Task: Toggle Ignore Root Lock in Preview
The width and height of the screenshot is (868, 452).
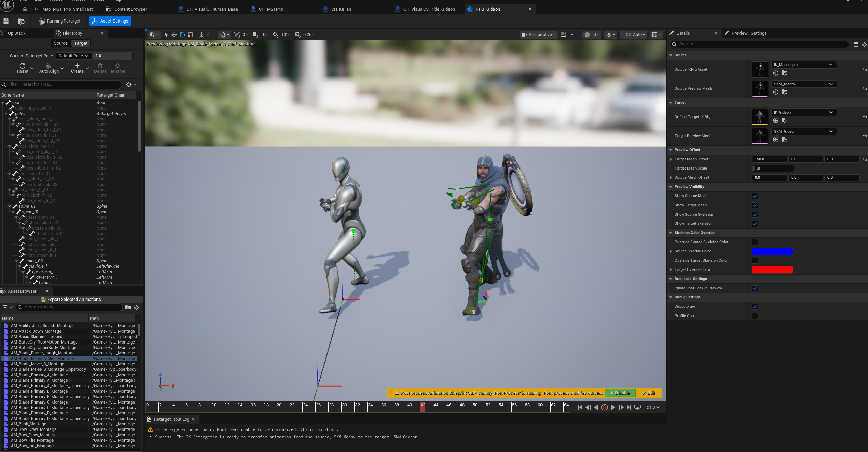Action: (x=755, y=288)
